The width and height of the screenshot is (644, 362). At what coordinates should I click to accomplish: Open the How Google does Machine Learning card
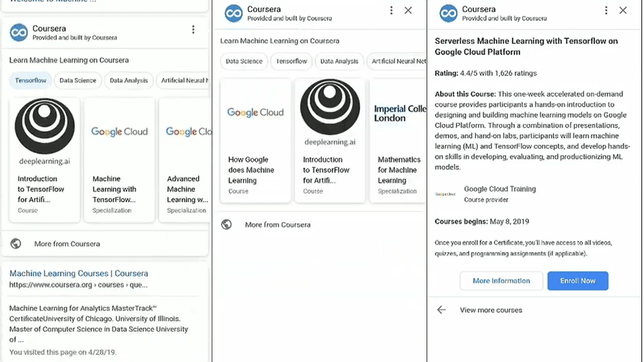[x=255, y=140]
